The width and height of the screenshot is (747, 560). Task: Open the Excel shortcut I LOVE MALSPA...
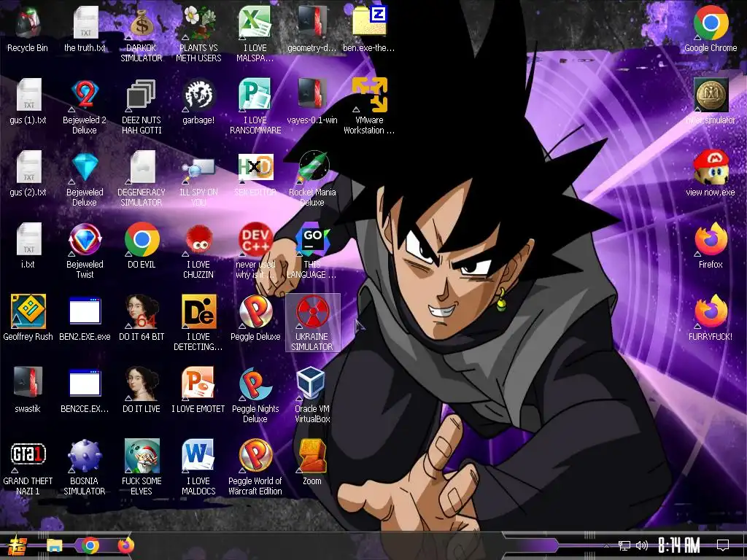pyautogui.click(x=255, y=34)
